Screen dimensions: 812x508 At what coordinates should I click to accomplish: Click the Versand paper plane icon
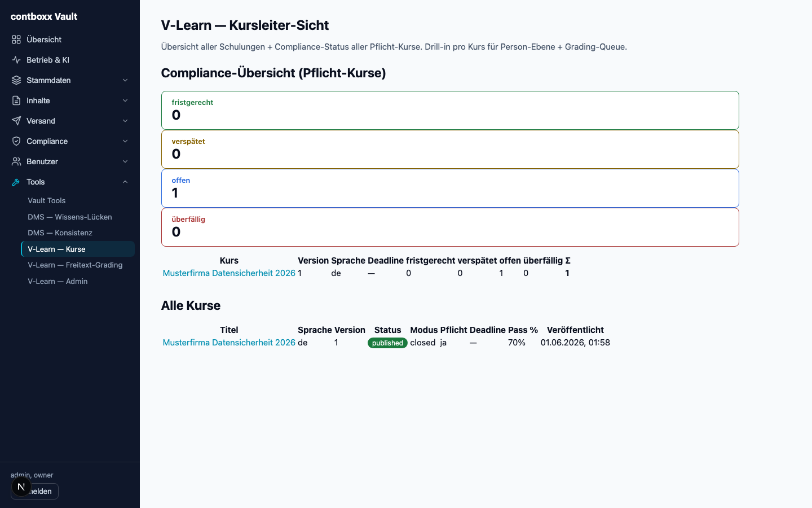pos(16,121)
